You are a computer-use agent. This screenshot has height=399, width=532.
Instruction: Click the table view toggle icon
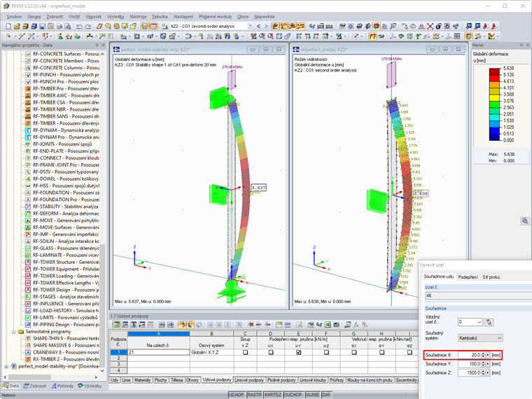153,26
